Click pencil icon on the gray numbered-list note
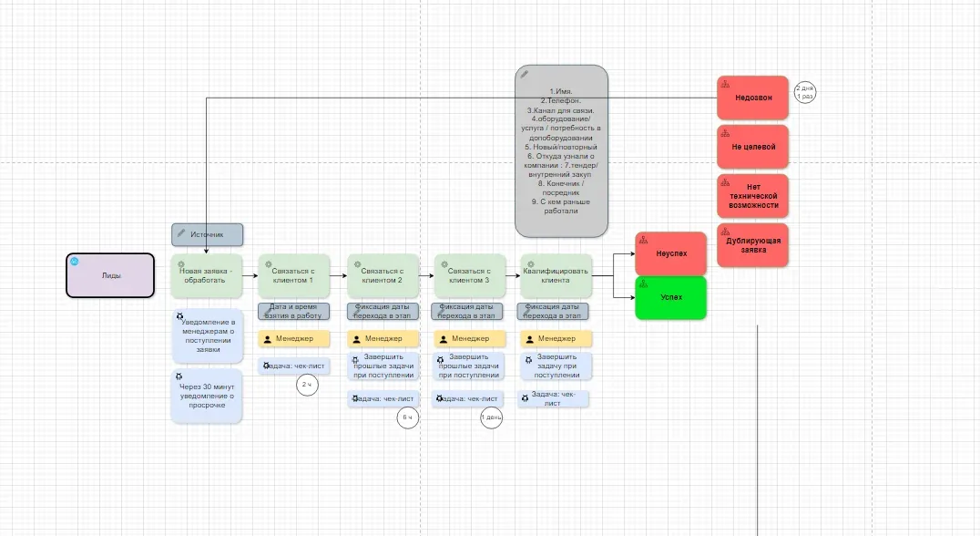 click(x=525, y=74)
